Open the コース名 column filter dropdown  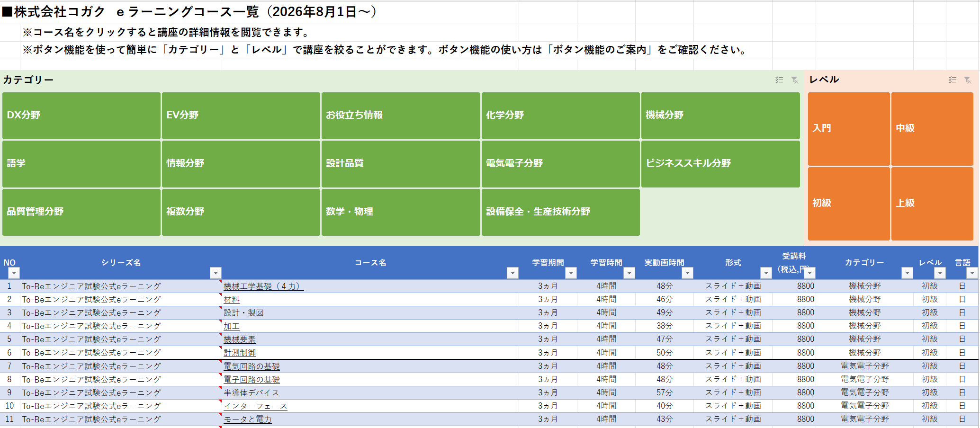(512, 273)
